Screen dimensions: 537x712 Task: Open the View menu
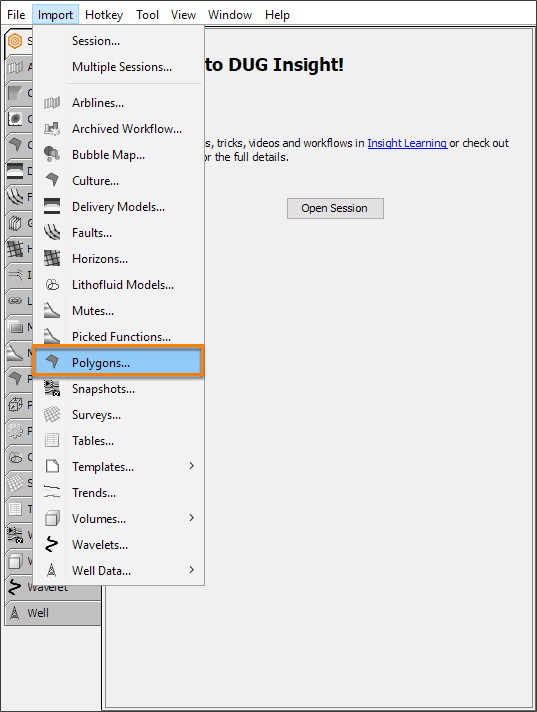pos(183,15)
